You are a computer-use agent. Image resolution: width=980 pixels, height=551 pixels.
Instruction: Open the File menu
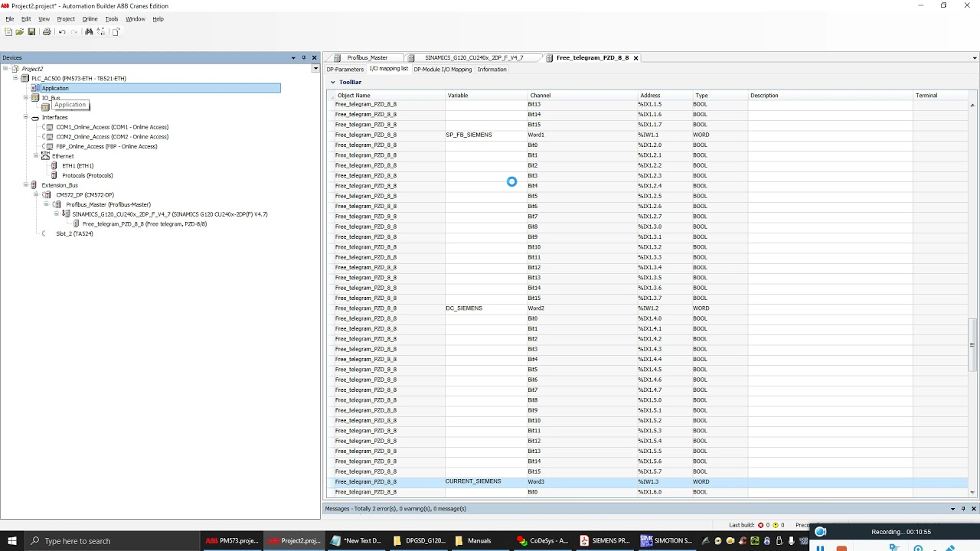pyautogui.click(x=9, y=18)
